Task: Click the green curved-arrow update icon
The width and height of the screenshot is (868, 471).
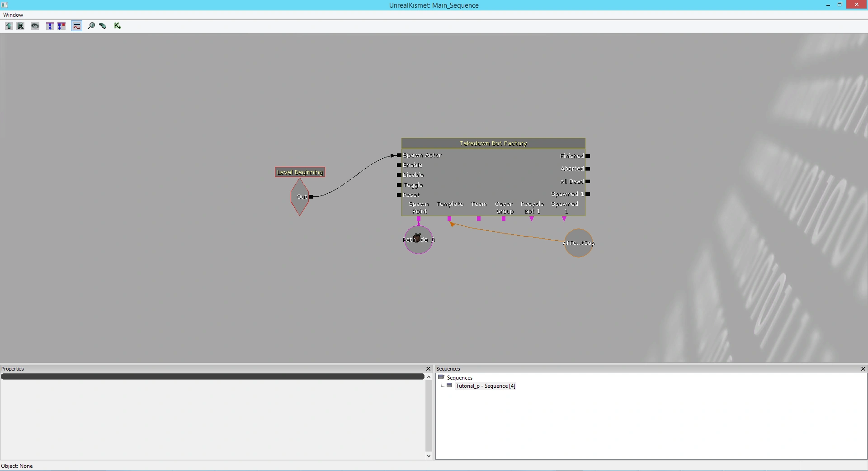Action: pos(103,26)
